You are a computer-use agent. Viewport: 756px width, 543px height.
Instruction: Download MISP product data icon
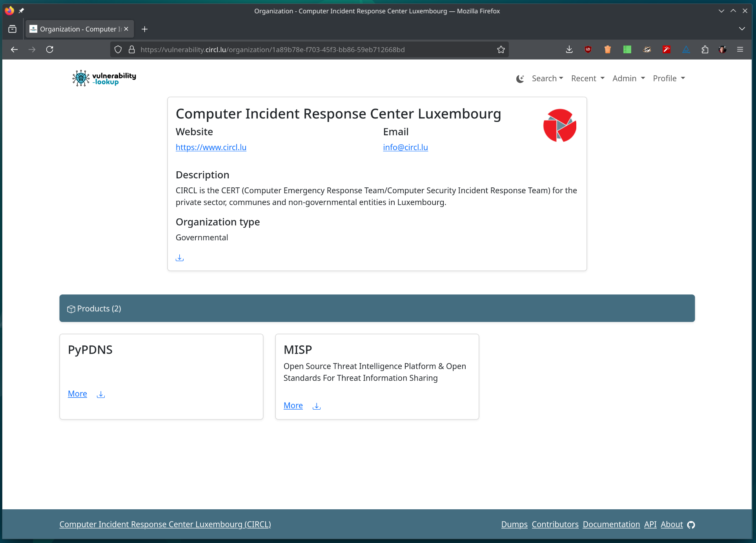coord(317,406)
